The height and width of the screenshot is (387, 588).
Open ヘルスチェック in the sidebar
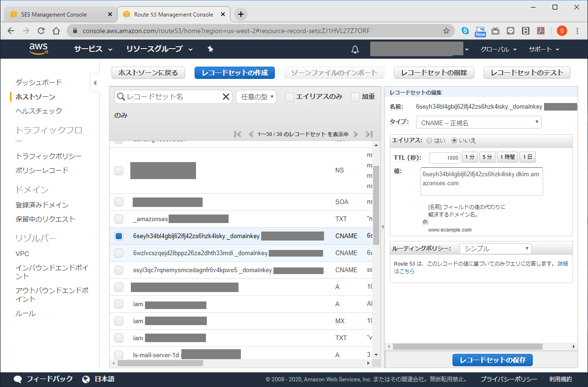[39, 111]
